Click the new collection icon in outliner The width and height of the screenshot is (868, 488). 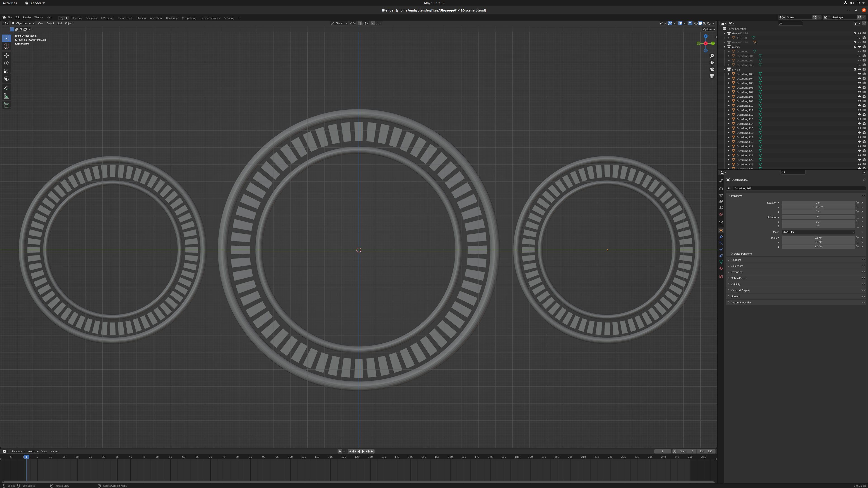(x=864, y=23)
